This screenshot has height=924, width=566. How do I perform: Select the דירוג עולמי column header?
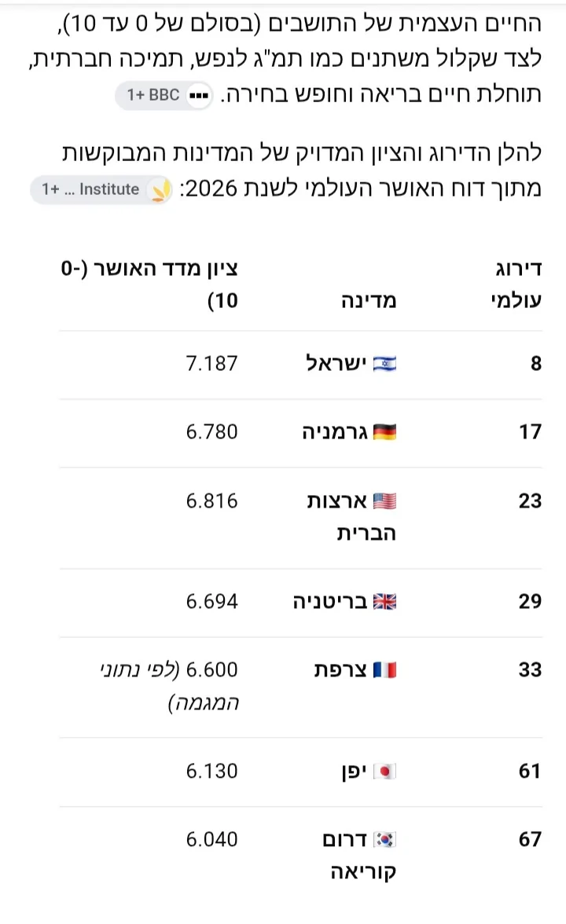click(516, 284)
